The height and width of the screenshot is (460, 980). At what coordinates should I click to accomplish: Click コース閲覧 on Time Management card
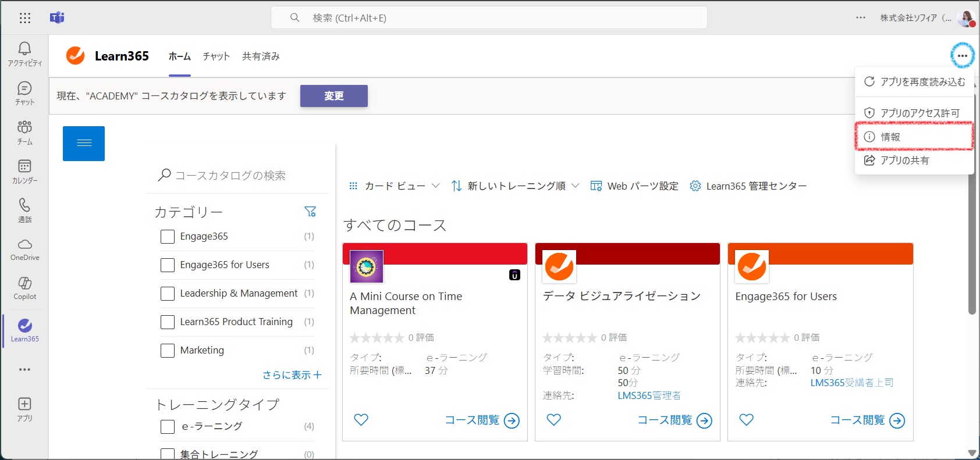[x=482, y=420]
